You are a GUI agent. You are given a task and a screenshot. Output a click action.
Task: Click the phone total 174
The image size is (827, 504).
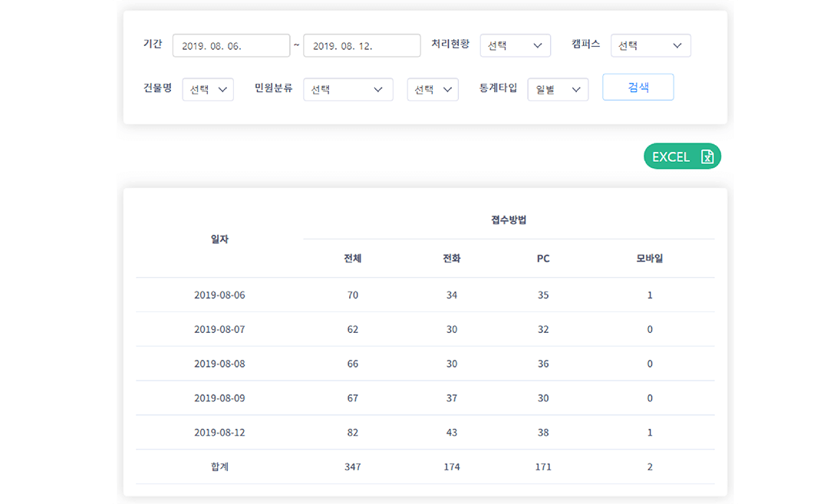click(x=452, y=466)
